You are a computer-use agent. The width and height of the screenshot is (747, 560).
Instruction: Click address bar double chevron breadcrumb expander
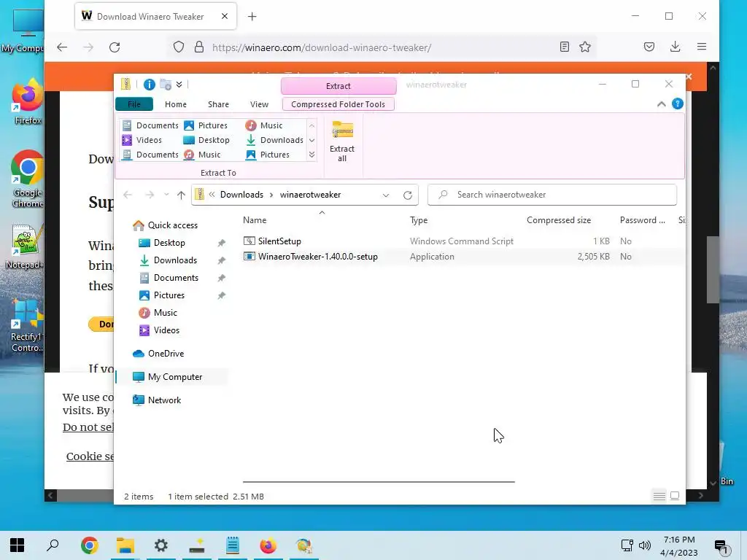(x=212, y=195)
